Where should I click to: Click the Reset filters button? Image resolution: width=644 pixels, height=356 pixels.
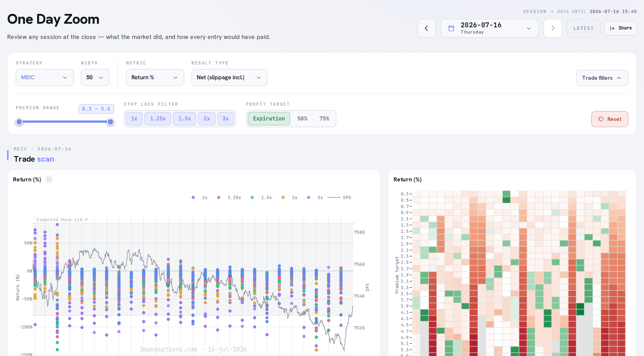coord(609,119)
